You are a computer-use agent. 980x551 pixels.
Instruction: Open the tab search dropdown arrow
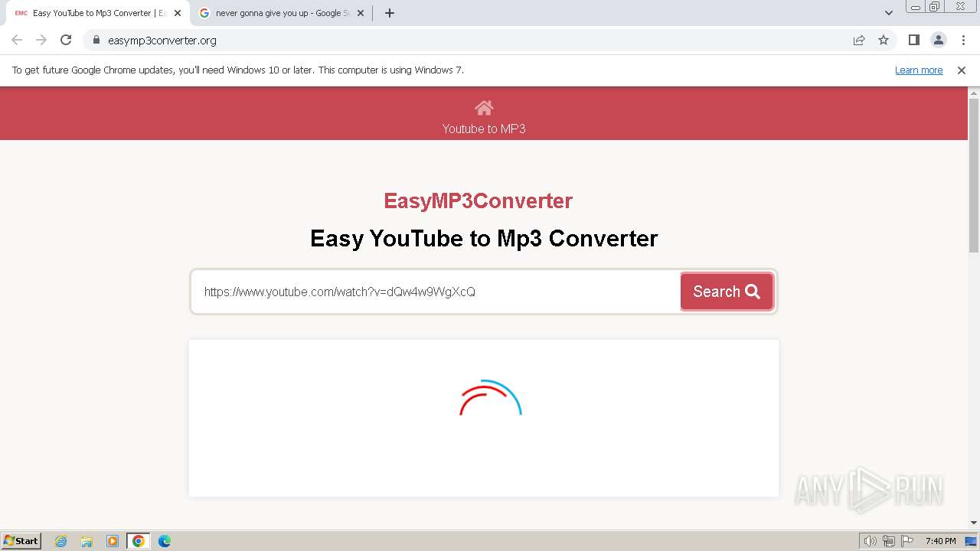889,13
